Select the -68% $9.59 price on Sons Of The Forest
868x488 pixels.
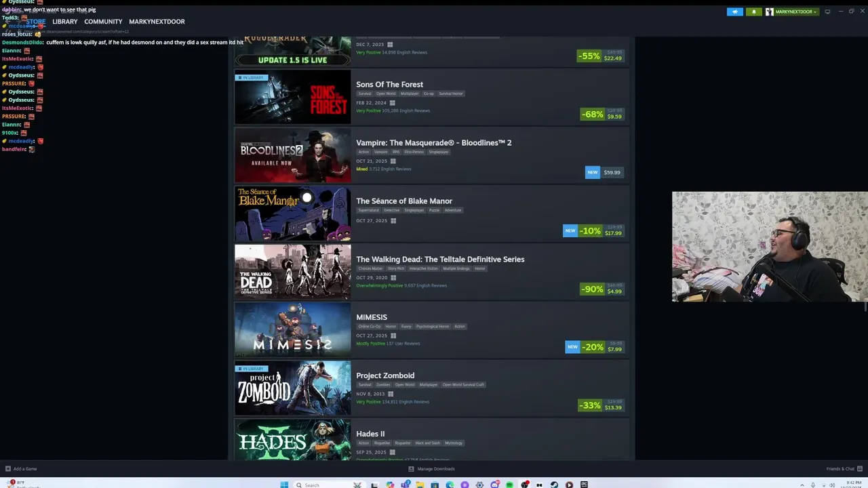[x=601, y=115]
